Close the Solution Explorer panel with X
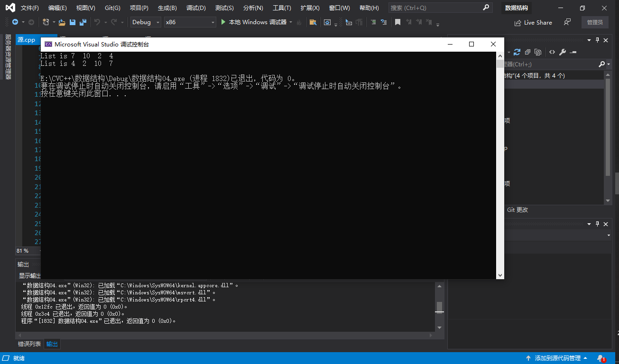The height and width of the screenshot is (364, 619). (606, 40)
